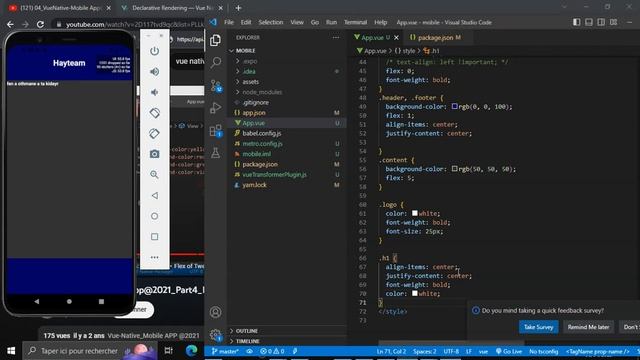Click emulator zoom magnifier icon
640x360 pixels.
[x=154, y=175]
